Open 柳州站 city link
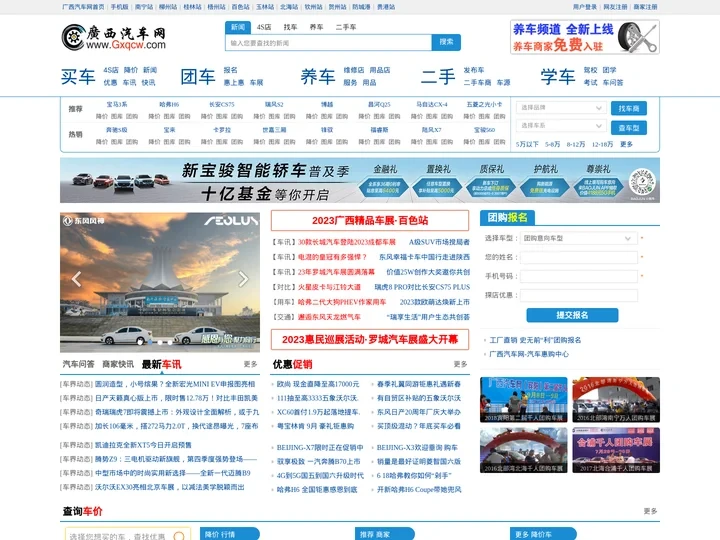Image resolution: width=720 pixels, height=540 pixels. (x=168, y=7)
